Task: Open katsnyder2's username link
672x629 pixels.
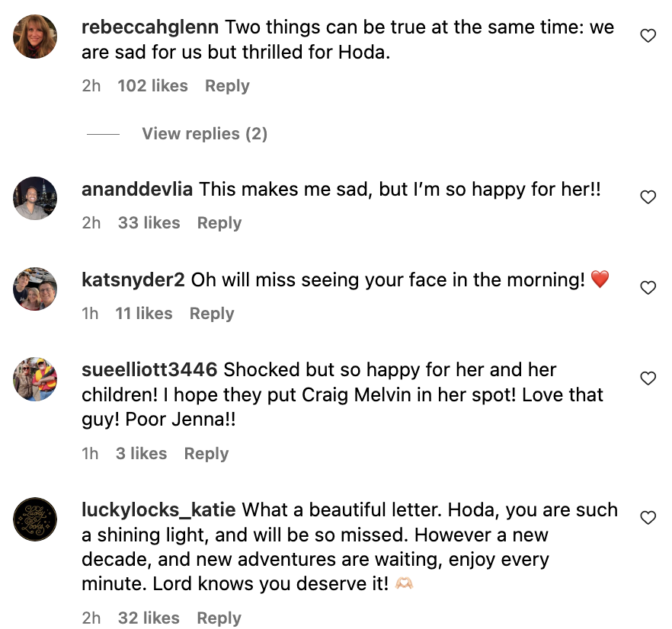Action: coord(134,279)
